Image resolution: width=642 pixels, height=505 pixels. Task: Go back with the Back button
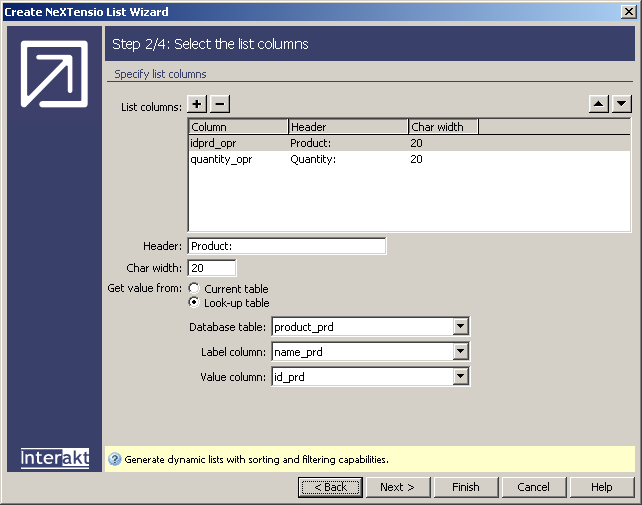(330, 487)
